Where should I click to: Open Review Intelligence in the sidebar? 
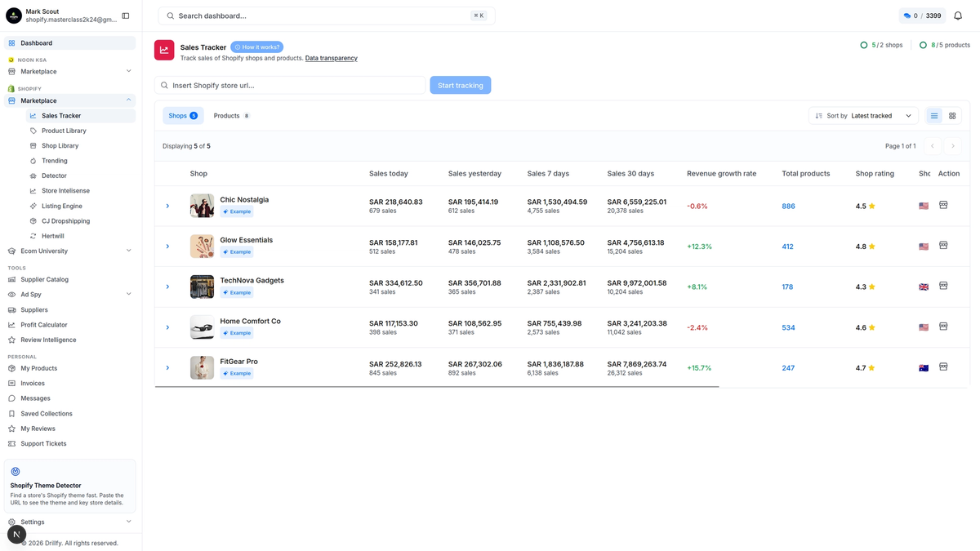[x=70, y=340]
